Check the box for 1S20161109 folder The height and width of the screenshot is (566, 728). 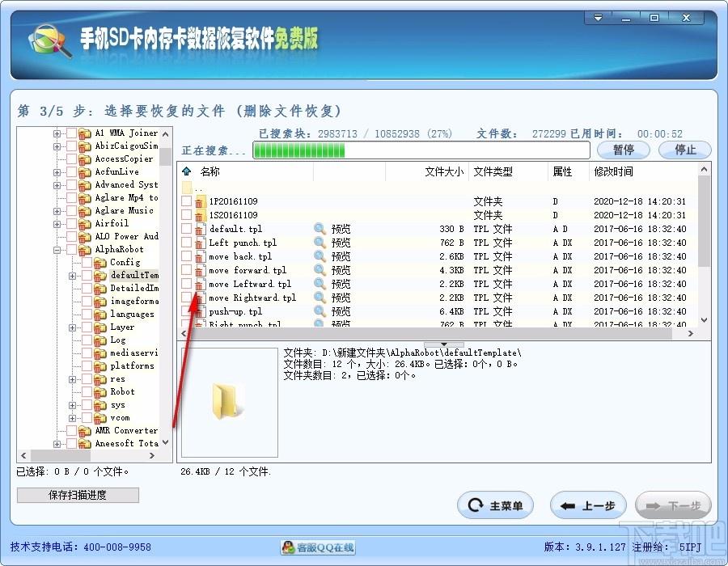(x=186, y=215)
